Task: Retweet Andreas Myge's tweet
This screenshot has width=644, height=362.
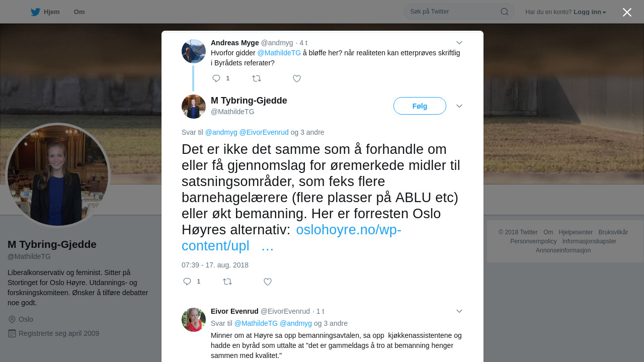Action: [x=257, y=78]
